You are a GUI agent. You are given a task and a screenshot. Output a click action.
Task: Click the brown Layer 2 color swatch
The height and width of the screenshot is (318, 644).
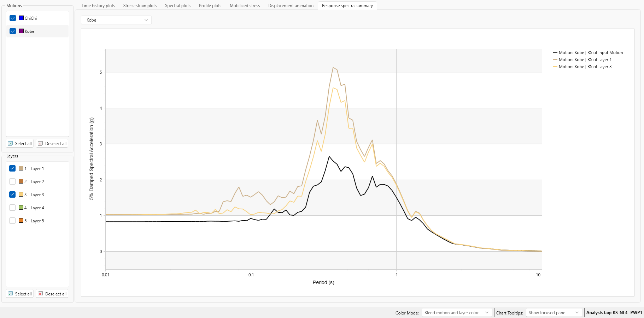21,181
